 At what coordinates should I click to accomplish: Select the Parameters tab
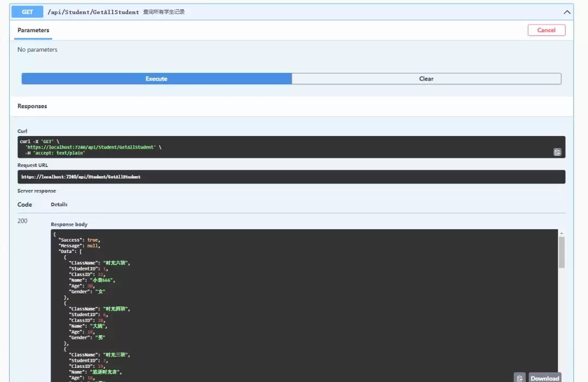coord(33,30)
